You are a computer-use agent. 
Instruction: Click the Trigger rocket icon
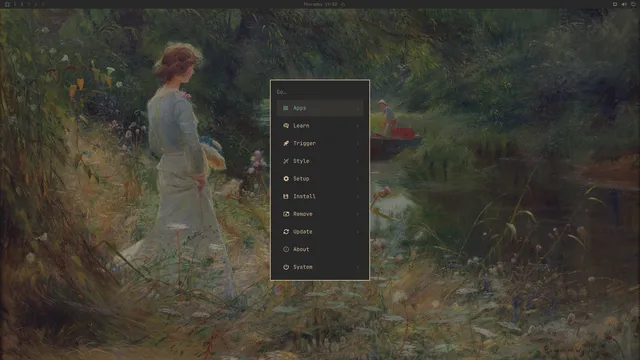point(286,143)
